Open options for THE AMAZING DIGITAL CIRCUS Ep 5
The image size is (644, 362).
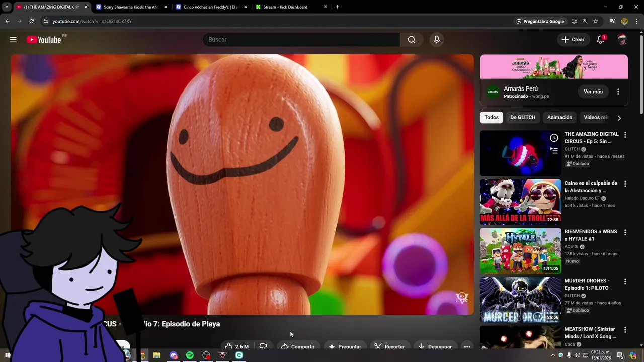point(625,135)
